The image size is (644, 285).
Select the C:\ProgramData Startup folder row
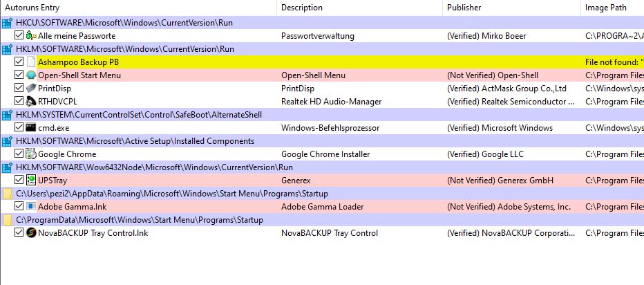(322, 220)
